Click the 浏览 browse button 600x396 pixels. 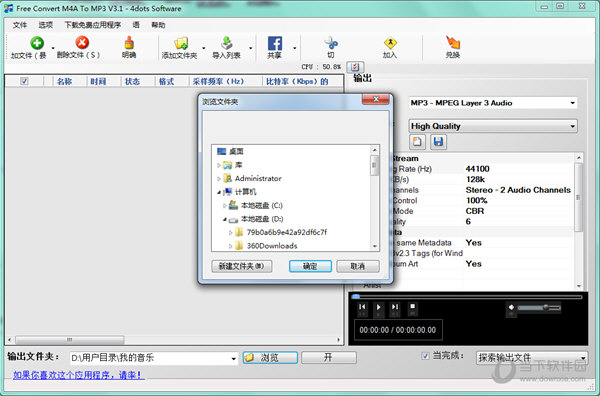click(x=270, y=358)
